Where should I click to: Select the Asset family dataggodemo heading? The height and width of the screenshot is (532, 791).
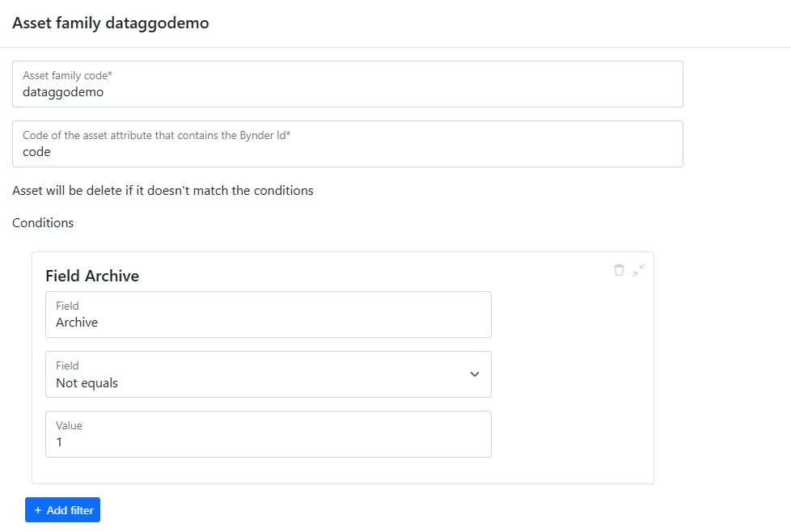pyautogui.click(x=110, y=23)
